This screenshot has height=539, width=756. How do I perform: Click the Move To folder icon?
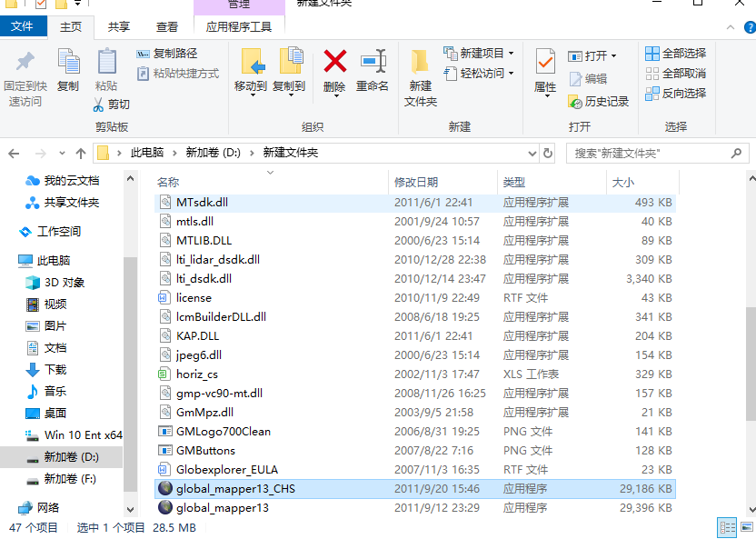[x=251, y=63]
